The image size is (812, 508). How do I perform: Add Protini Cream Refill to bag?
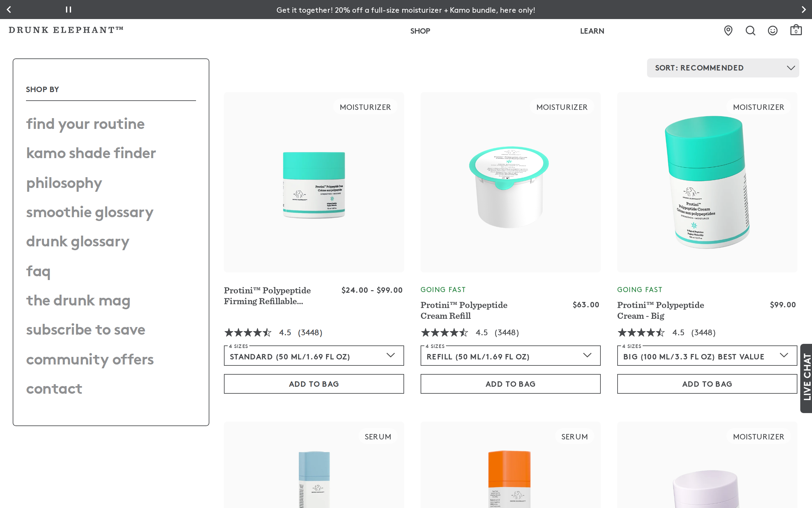510,384
